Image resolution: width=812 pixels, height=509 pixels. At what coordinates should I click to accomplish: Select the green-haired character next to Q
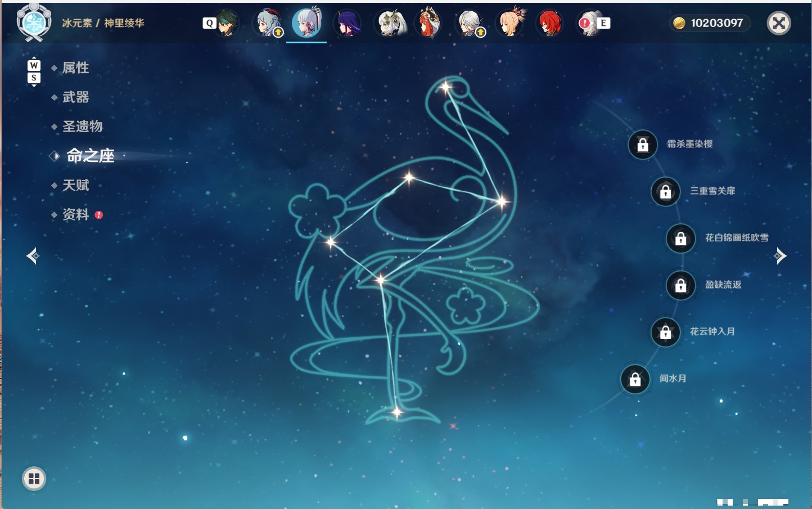coord(226,23)
